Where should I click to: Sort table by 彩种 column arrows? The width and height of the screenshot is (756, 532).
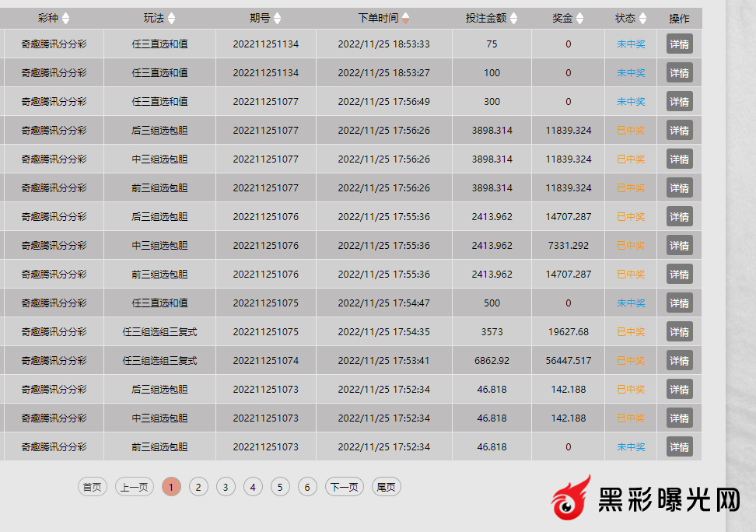pyautogui.click(x=66, y=19)
